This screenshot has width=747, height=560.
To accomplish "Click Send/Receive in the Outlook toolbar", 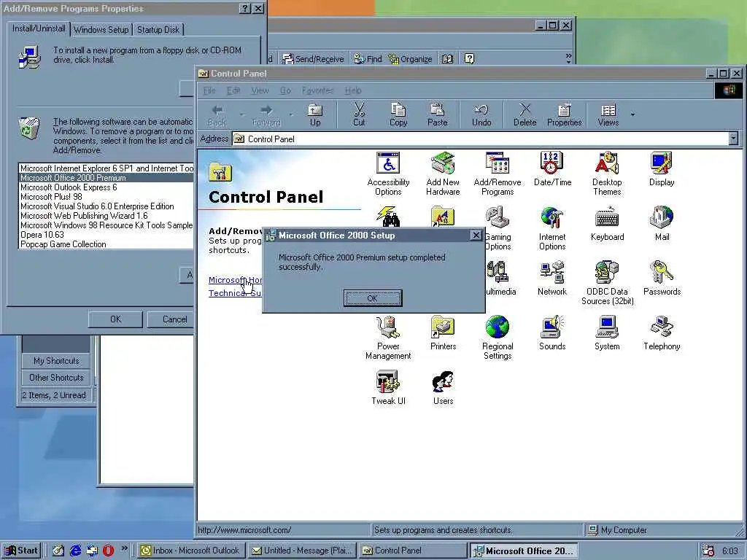I will (x=313, y=59).
